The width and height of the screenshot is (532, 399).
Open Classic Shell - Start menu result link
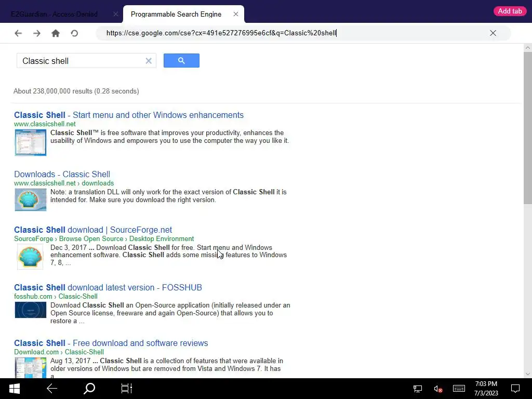(x=129, y=115)
